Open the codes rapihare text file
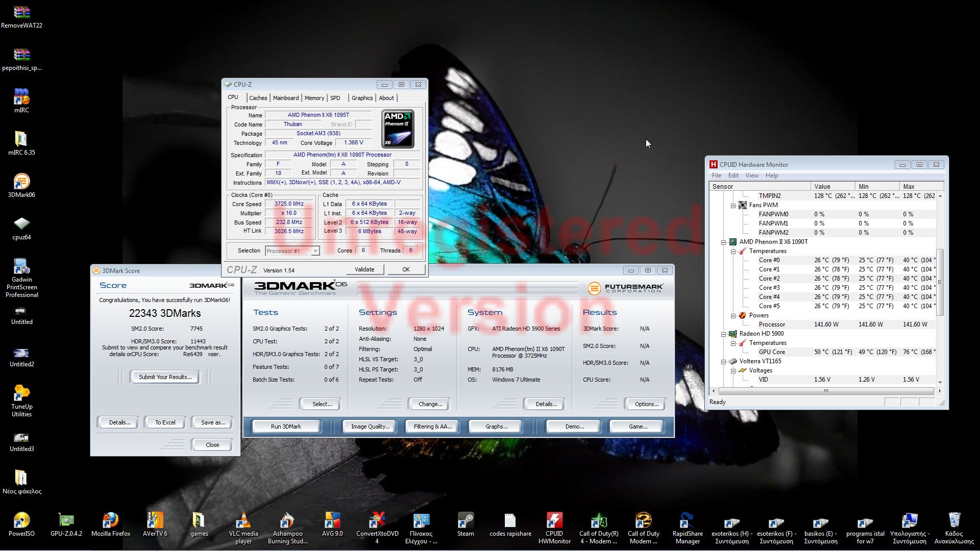Viewport: 980px width, 551px height. (x=510, y=524)
